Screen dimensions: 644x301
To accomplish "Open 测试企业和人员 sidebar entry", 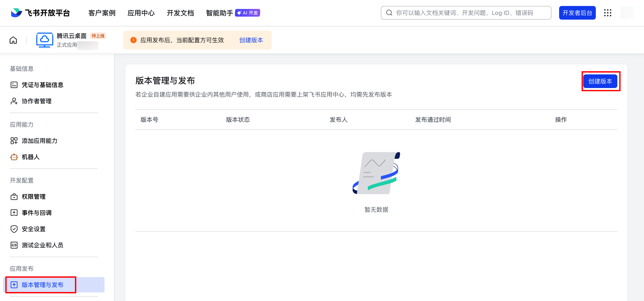I will tap(42, 245).
